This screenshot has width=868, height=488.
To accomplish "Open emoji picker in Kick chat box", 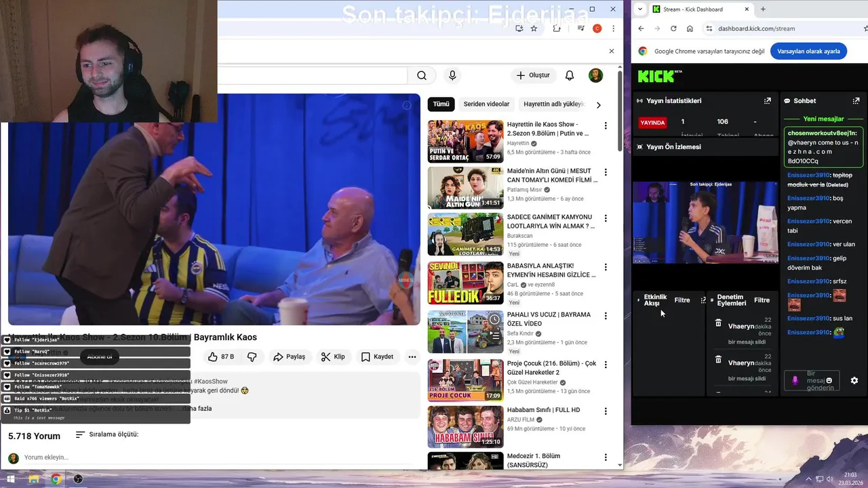I will [x=829, y=381].
